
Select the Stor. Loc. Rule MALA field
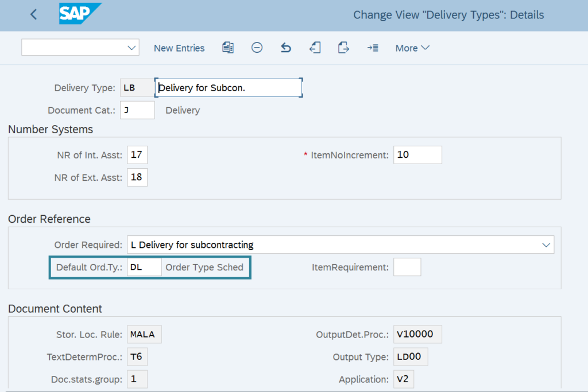click(144, 334)
